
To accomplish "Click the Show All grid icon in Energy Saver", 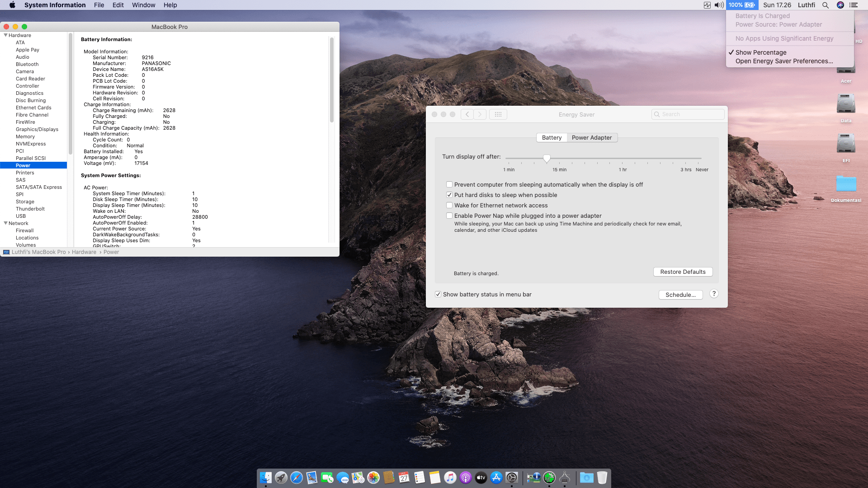I will (x=498, y=114).
